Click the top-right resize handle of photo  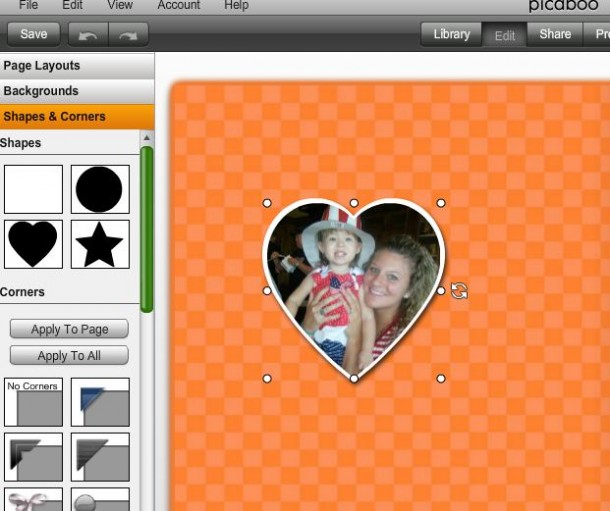tap(441, 203)
